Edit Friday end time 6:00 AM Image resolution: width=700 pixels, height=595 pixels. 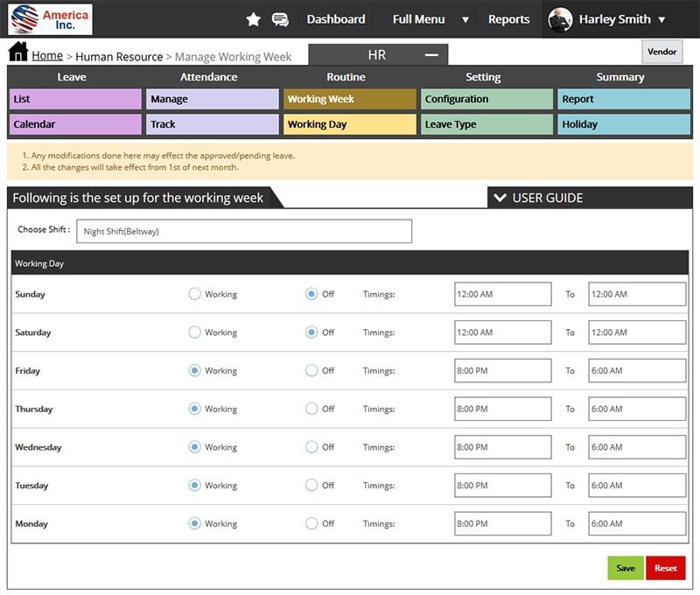tap(637, 370)
